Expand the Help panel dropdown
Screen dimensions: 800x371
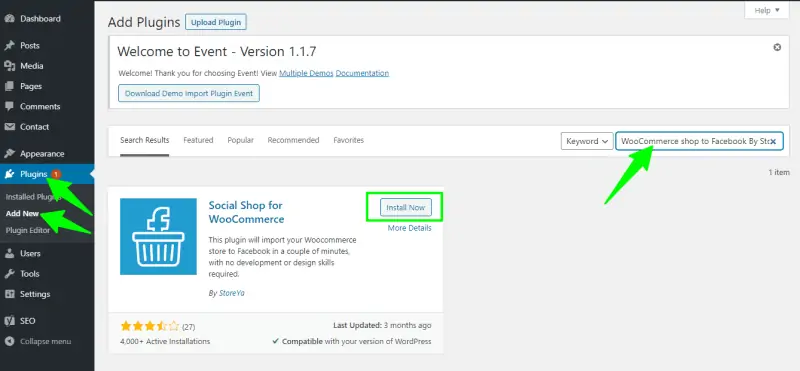767,10
